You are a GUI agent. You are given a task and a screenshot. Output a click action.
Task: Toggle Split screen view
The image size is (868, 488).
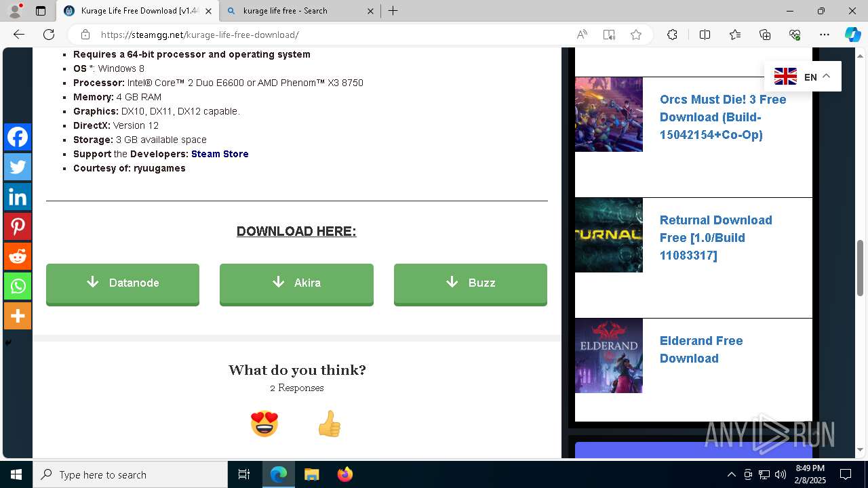pyautogui.click(x=705, y=35)
